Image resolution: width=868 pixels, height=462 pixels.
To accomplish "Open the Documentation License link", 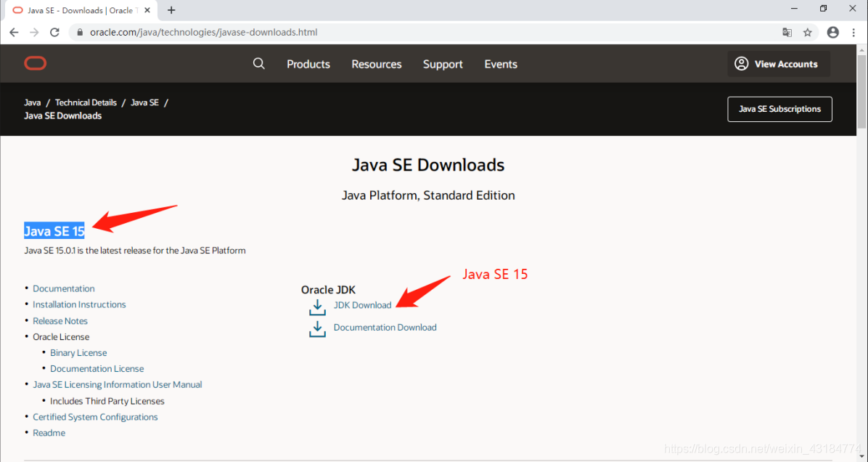I will 97,369.
